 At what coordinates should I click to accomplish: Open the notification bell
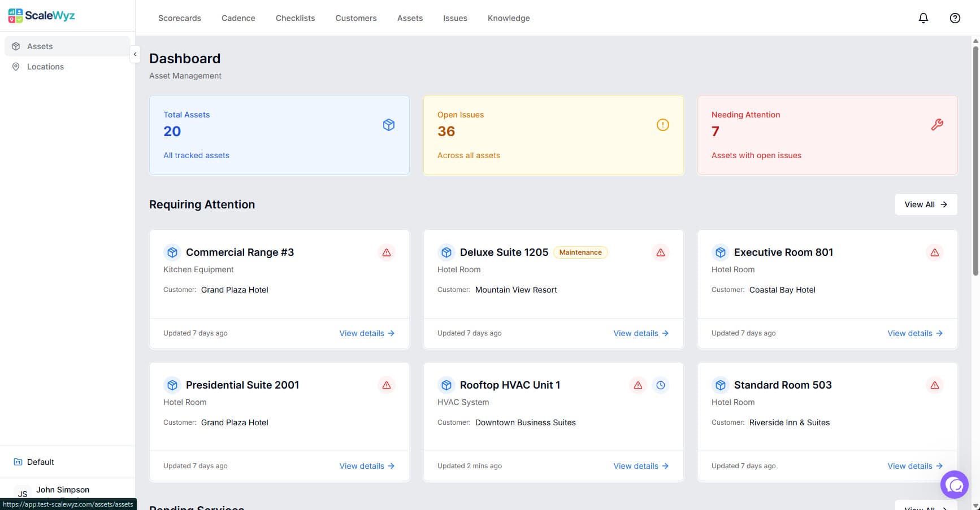click(923, 18)
